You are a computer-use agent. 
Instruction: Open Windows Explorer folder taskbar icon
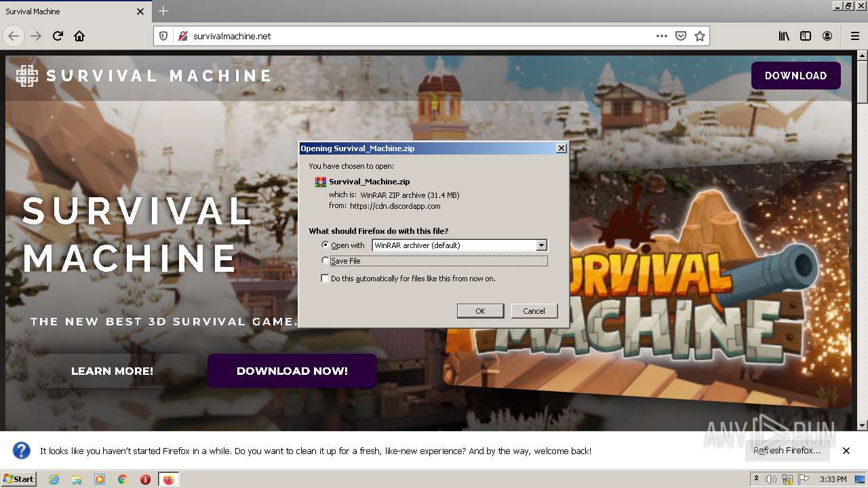77,479
